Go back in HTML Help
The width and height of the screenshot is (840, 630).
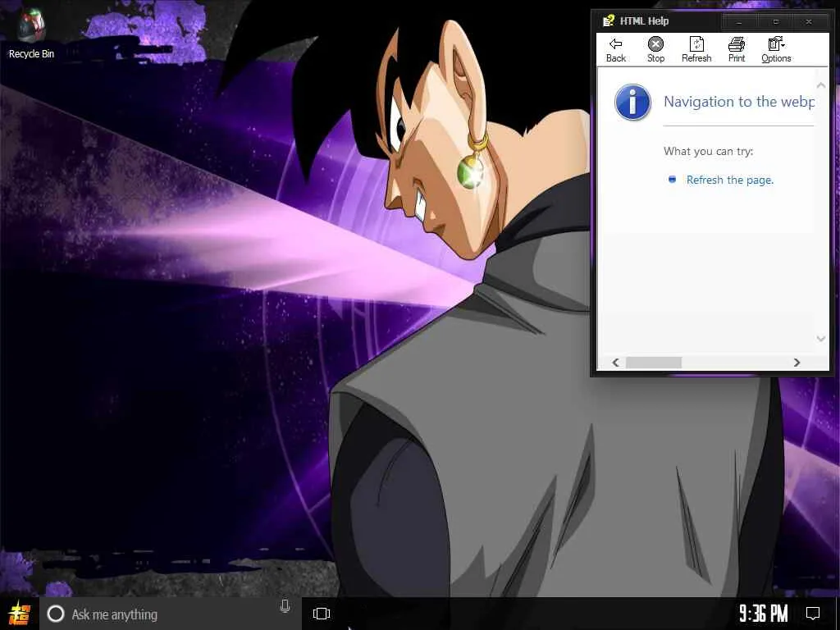615,50
